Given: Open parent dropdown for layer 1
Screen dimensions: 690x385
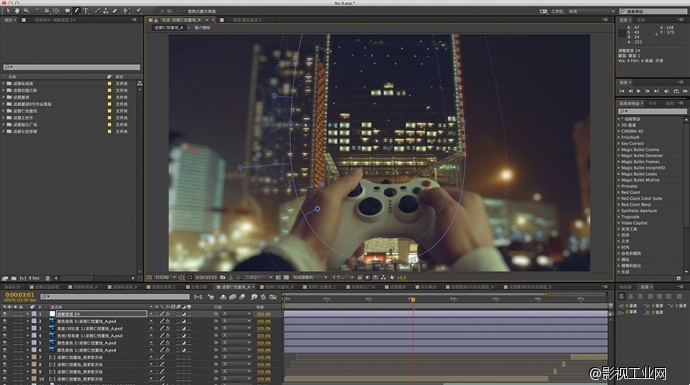Looking at the screenshot, I should [x=236, y=314].
